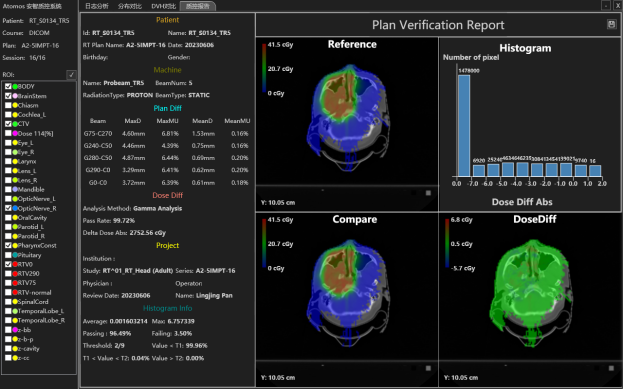Click the small square icon under Compare view

coord(428,368)
